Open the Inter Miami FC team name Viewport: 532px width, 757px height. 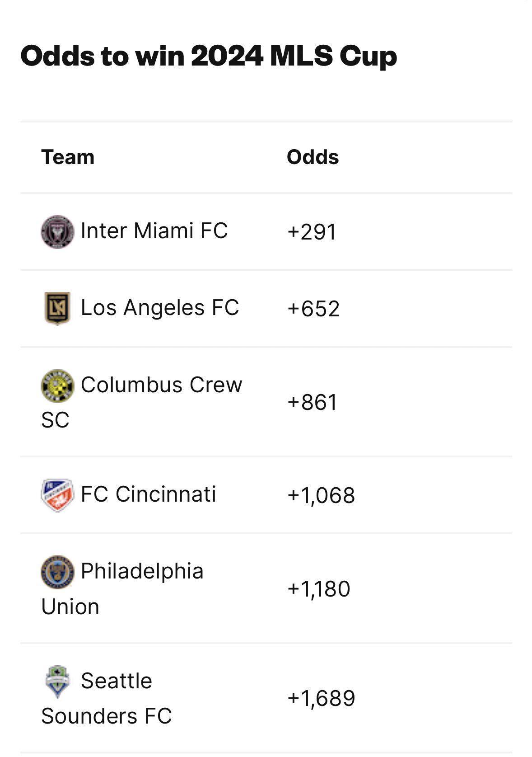point(154,231)
